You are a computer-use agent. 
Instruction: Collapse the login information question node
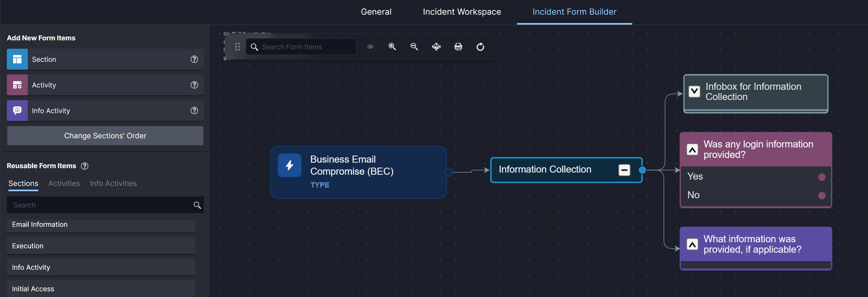(x=692, y=149)
